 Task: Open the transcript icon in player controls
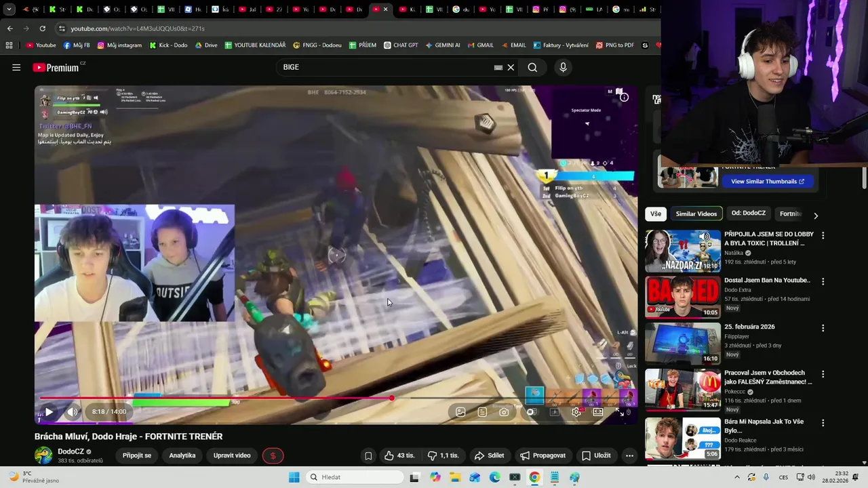pos(482,411)
